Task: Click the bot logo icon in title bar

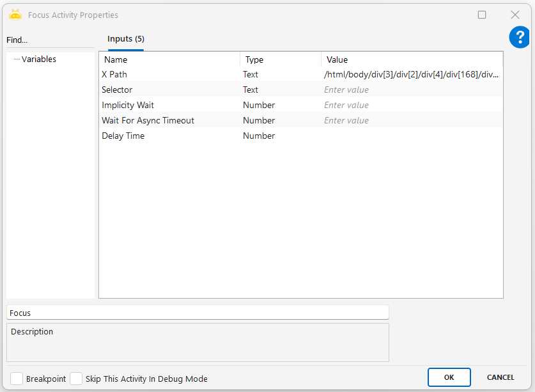Action: pyautogui.click(x=15, y=15)
